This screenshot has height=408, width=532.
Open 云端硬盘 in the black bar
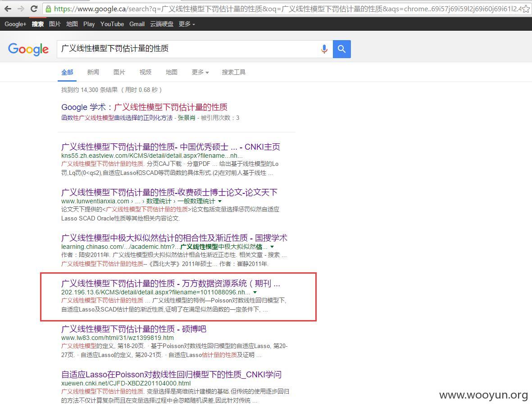(162, 24)
